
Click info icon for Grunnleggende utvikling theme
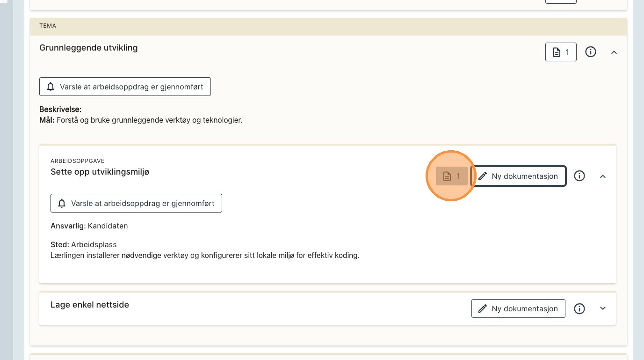591,52
